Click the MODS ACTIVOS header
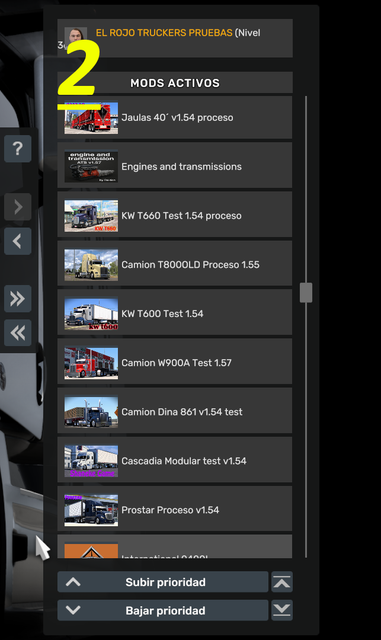This screenshot has width=381, height=640. pos(175,83)
